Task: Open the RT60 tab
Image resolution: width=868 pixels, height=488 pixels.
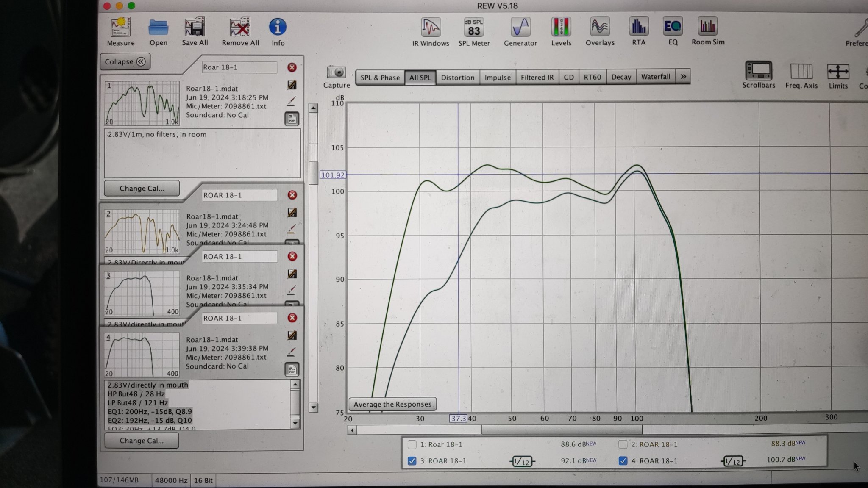Action: tap(592, 77)
